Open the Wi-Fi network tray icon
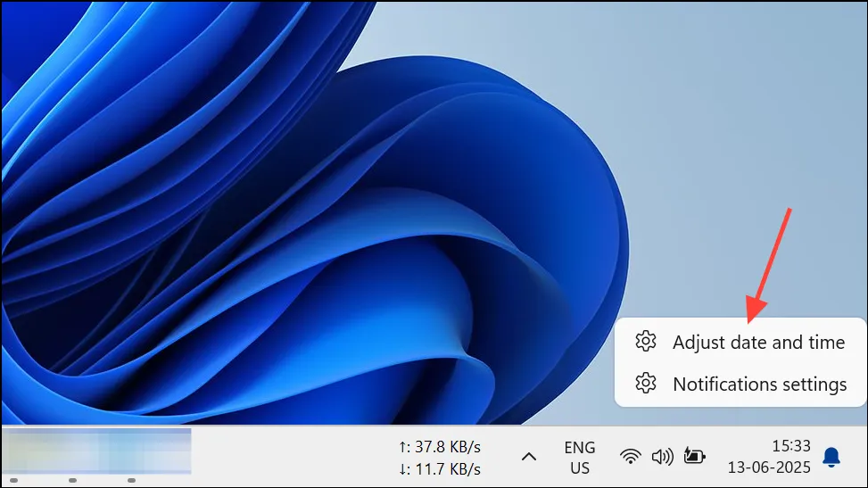 point(630,457)
